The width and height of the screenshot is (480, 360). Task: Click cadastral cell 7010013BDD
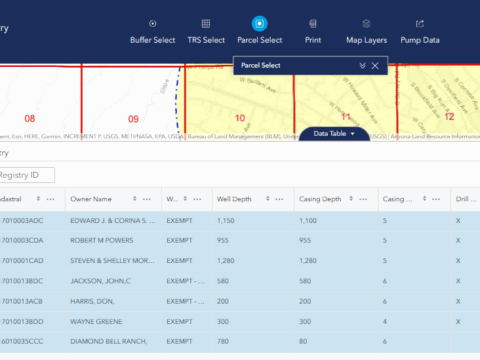point(22,322)
